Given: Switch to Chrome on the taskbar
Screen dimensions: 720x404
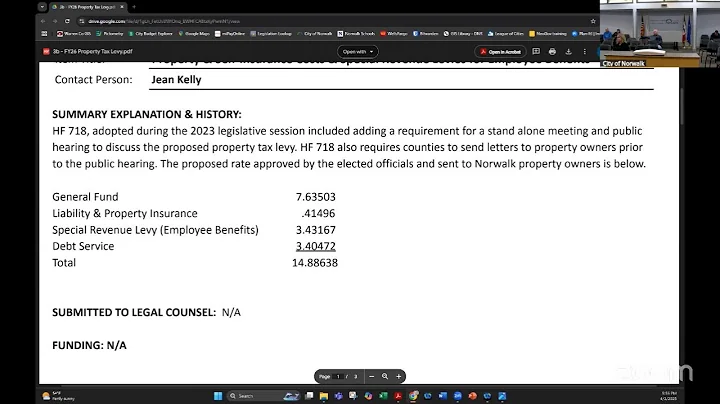Looking at the screenshot, I should 413,396.
